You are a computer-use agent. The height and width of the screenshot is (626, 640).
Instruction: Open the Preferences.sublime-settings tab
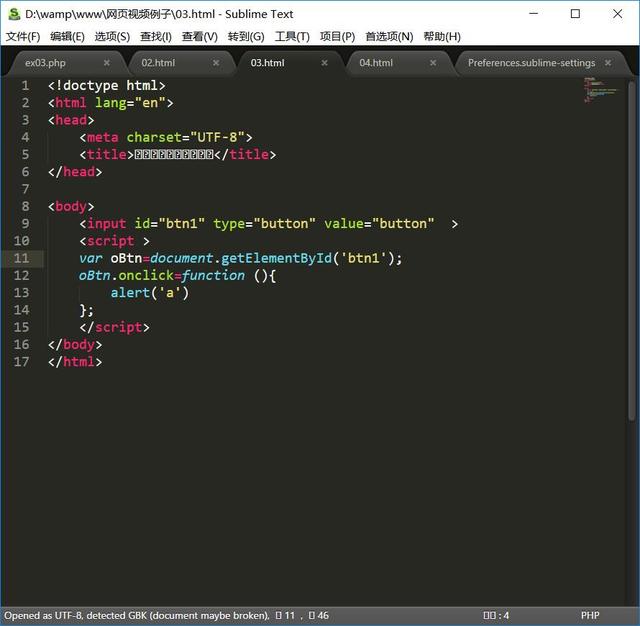pyautogui.click(x=531, y=63)
